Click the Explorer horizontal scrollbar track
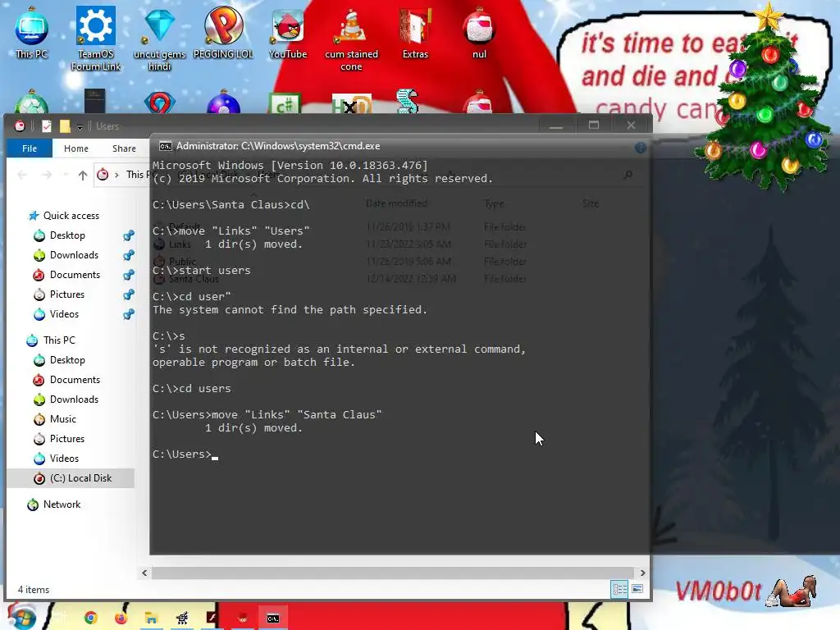 393,573
